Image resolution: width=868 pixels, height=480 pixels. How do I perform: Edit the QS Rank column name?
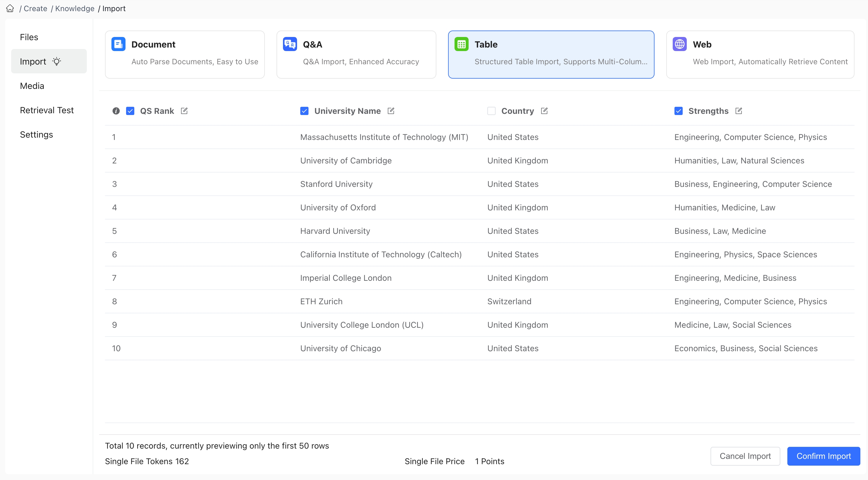(x=184, y=111)
